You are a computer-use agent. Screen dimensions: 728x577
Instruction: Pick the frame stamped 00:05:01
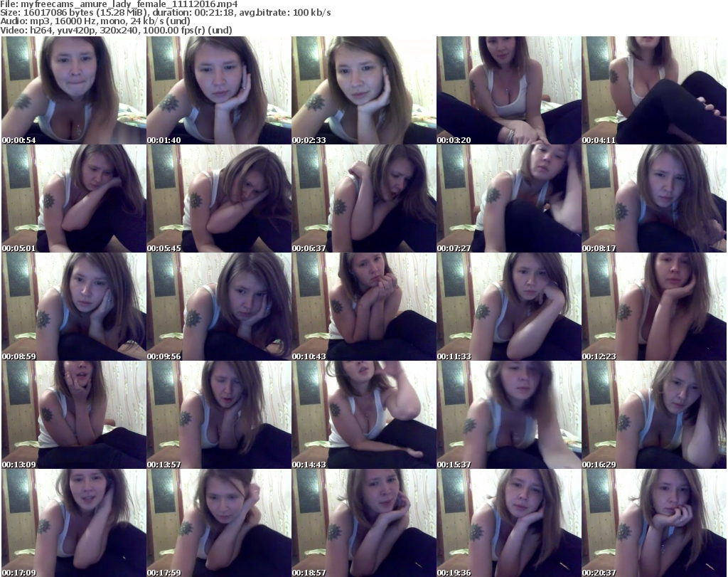(74, 198)
